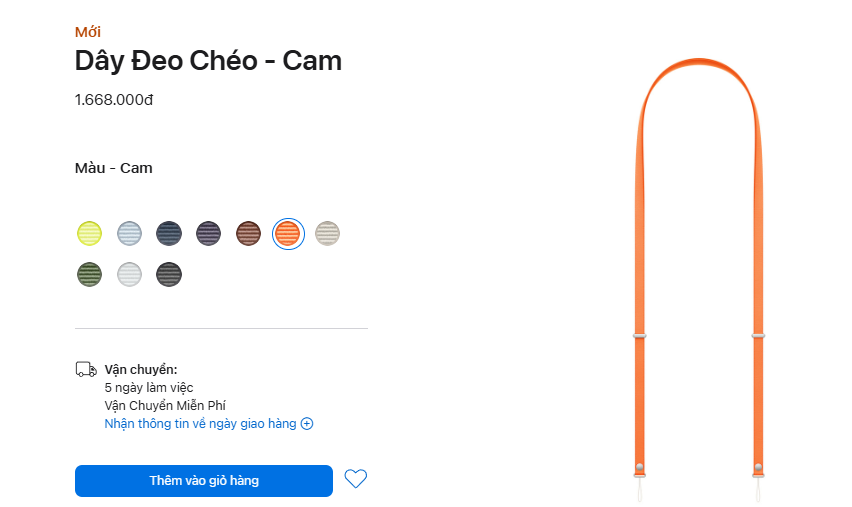Select the black strap color swatch
852x507 pixels.
coord(169,273)
